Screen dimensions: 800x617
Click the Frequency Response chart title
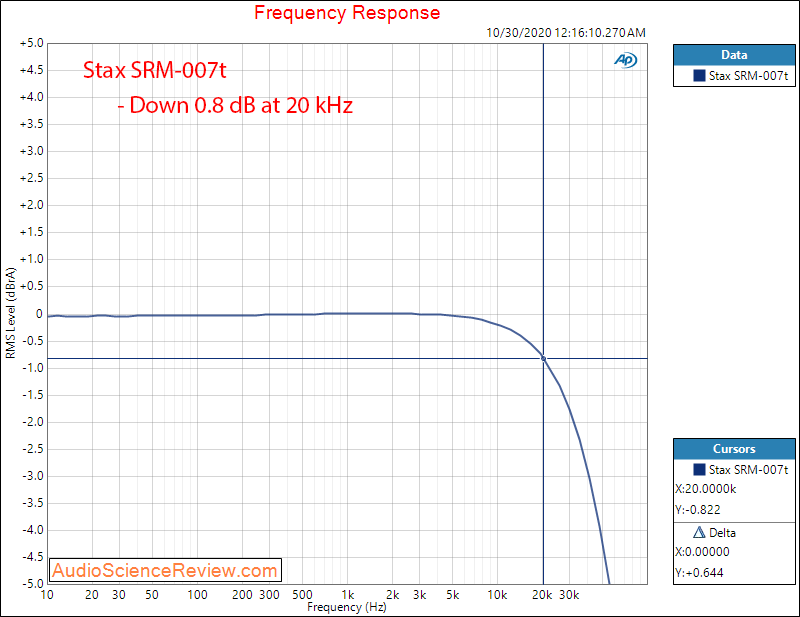pos(347,13)
